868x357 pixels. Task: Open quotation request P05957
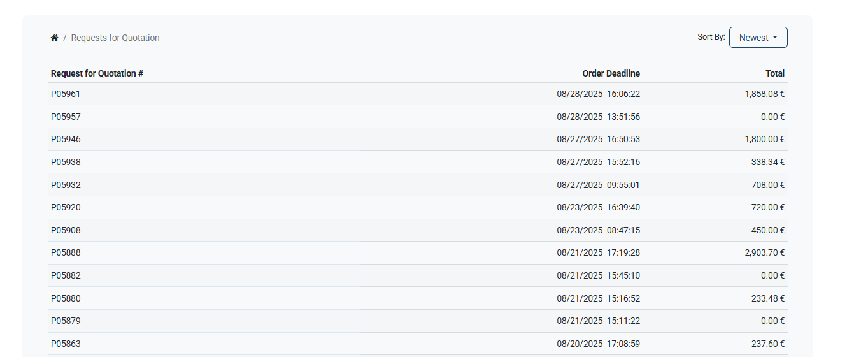[x=66, y=117]
